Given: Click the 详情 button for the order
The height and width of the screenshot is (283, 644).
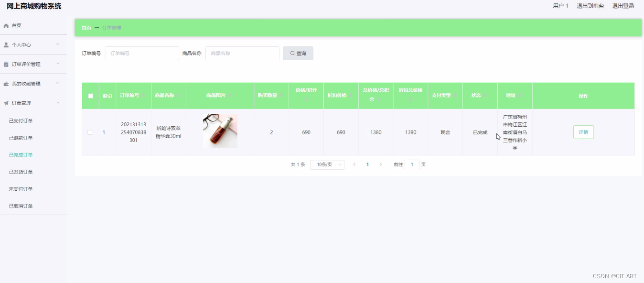Looking at the screenshot, I should (x=583, y=132).
